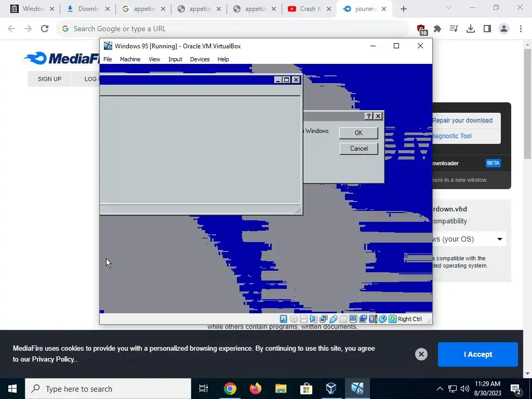This screenshot has width=532, height=399.
Task: Open Chrome downloads icon
Action: pos(471,29)
